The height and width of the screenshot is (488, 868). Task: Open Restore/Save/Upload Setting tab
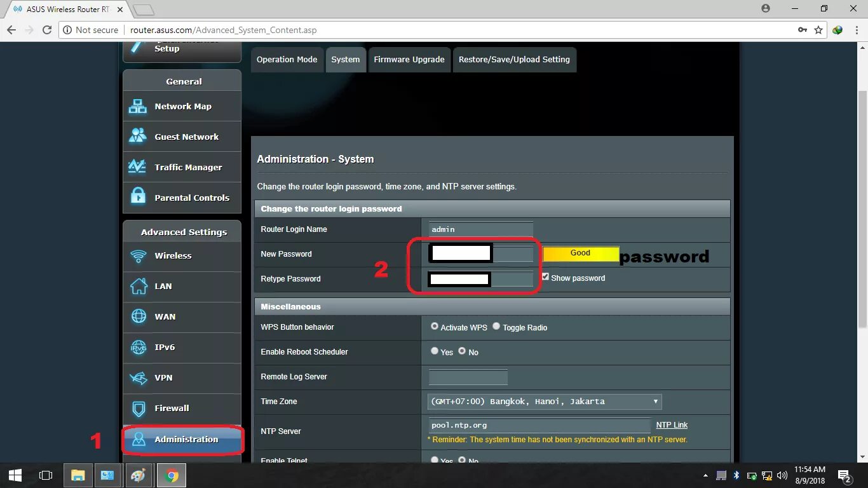(x=515, y=60)
